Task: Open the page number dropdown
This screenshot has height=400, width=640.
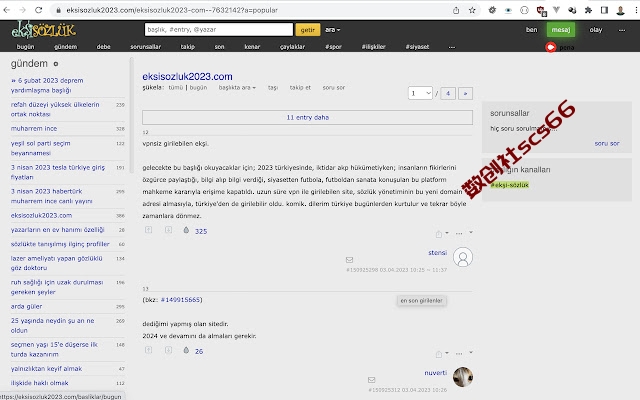Action: click(x=420, y=93)
